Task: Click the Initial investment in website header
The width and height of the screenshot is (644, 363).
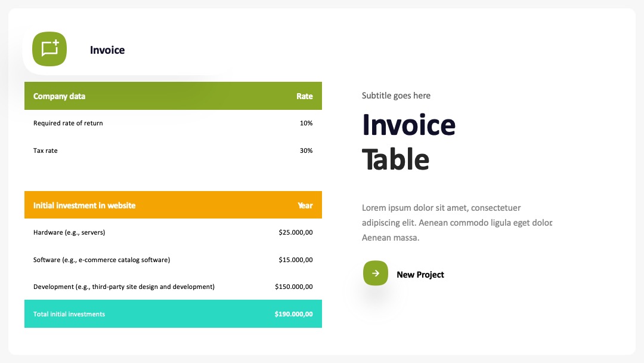Action: [84, 205]
